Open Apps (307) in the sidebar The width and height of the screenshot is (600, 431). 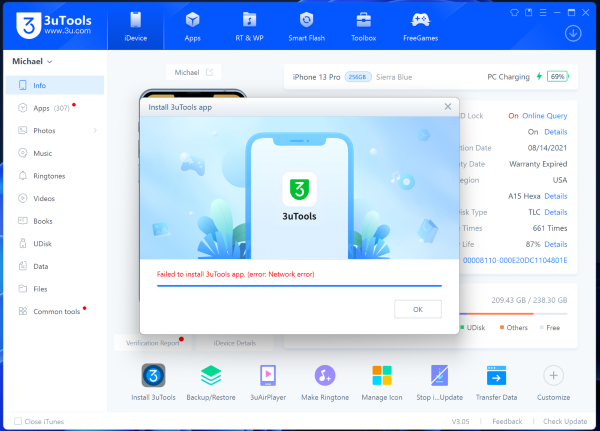pyautogui.click(x=55, y=108)
